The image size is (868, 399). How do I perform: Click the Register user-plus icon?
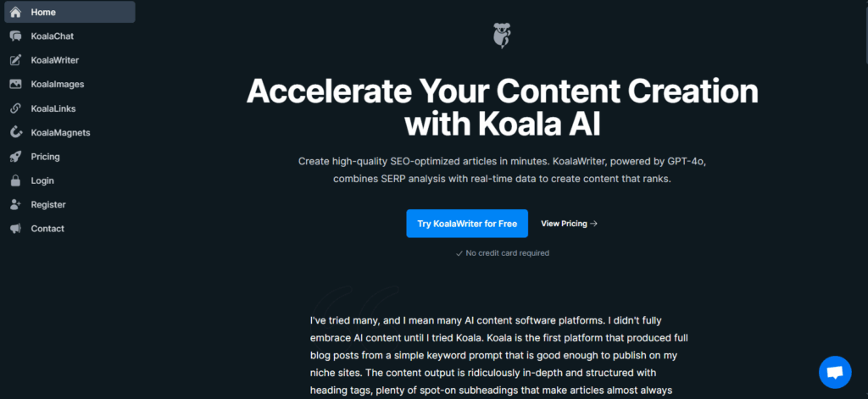(x=15, y=204)
